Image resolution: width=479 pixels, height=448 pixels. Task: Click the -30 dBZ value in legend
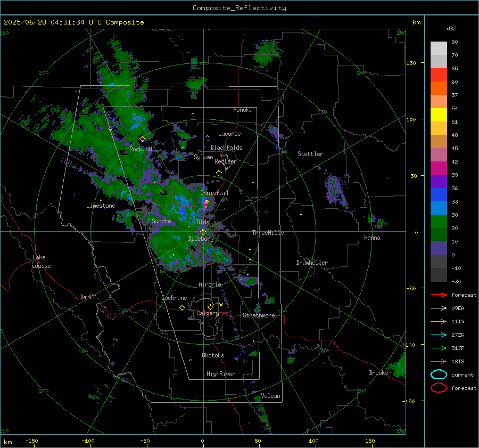coord(456,281)
